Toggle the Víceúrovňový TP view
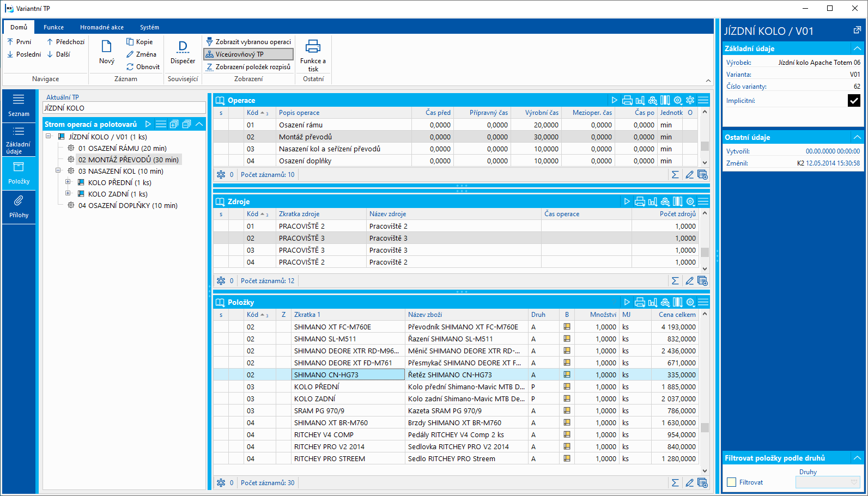Screen dimensions: 868x496 248,54
